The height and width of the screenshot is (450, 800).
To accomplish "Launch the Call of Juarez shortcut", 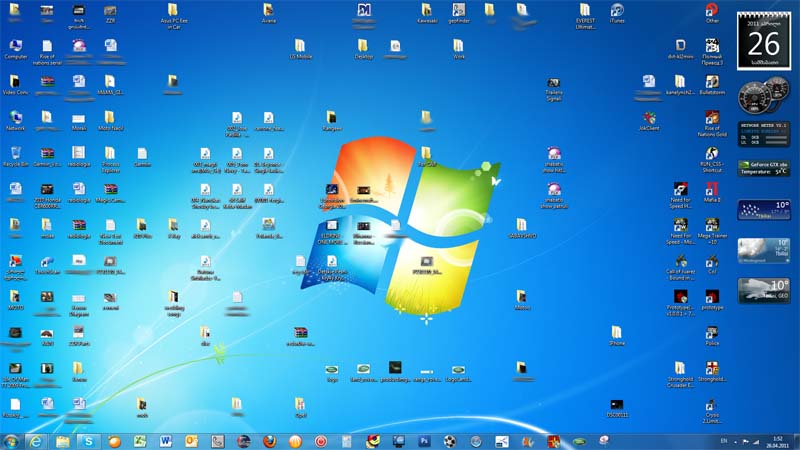I will 680,267.
